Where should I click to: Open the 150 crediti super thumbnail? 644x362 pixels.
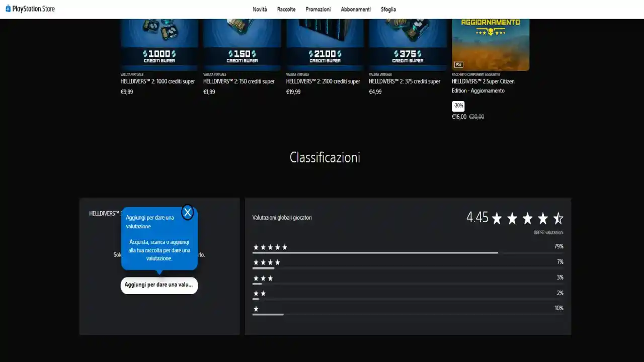coord(242,45)
